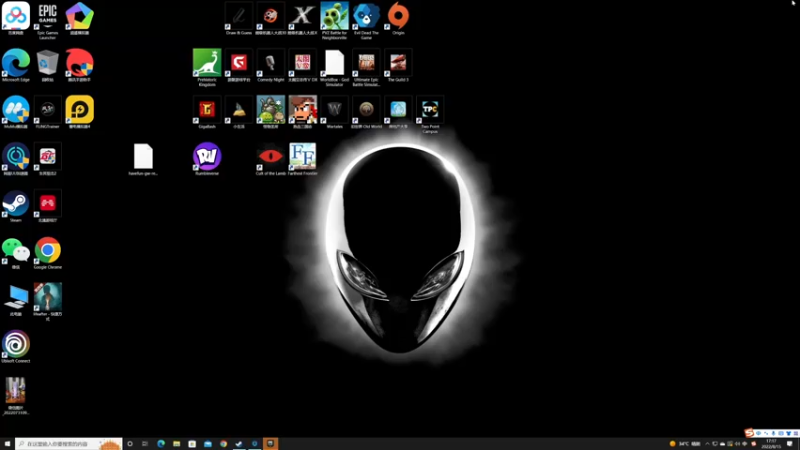Launch Rumbleverse from desktop

tap(207, 159)
